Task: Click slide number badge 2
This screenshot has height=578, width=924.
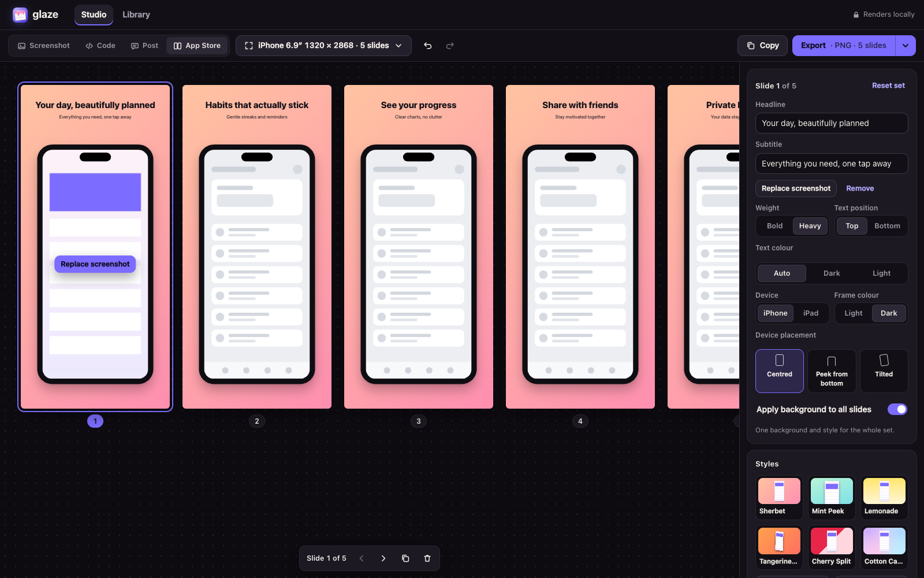Action: pyautogui.click(x=257, y=421)
